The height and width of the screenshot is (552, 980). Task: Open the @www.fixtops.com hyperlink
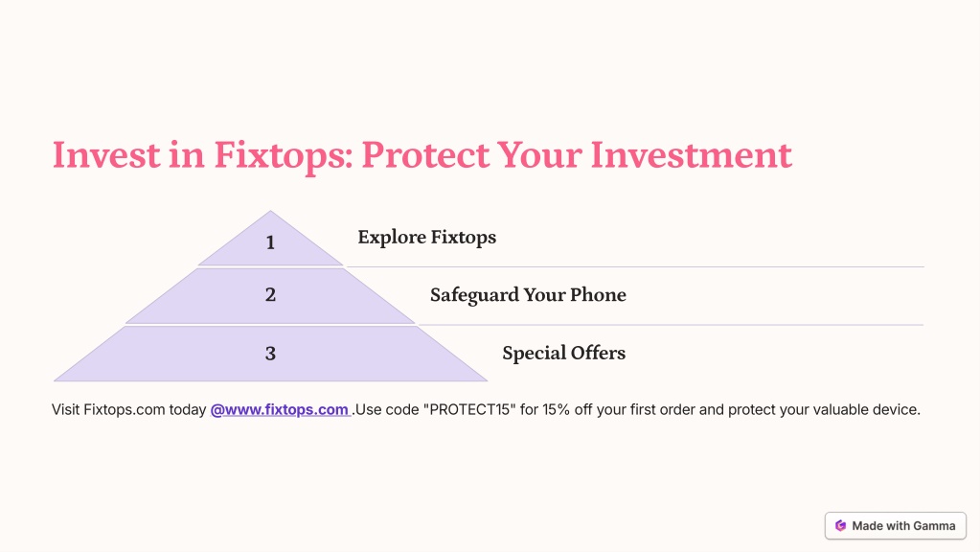[x=280, y=410]
